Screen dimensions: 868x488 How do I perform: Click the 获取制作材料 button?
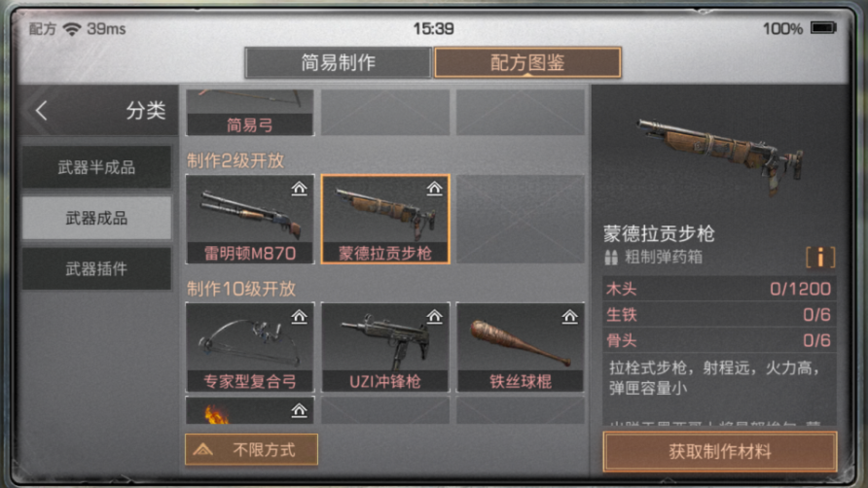(x=720, y=451)
